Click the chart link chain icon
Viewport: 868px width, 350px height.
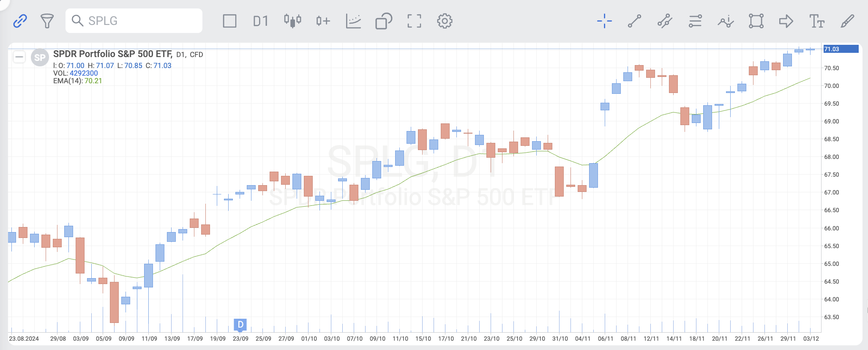[x=20, y=21]
